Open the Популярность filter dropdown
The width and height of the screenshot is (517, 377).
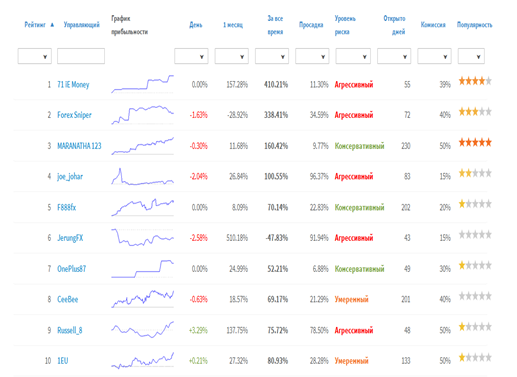point(471,56)
